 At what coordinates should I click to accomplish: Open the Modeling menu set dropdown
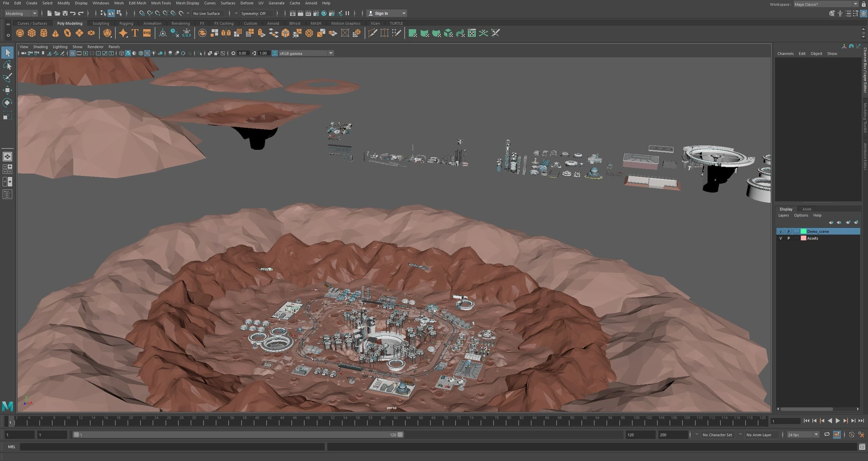pyautogui.click(x=21, y=13)
